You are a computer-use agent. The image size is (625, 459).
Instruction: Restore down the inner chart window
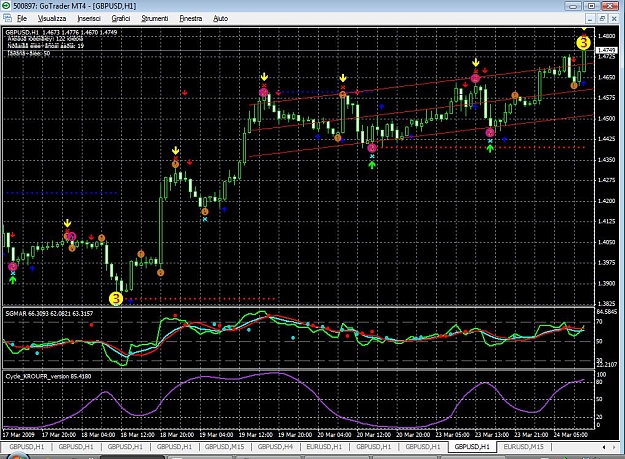tap(602, 18)
